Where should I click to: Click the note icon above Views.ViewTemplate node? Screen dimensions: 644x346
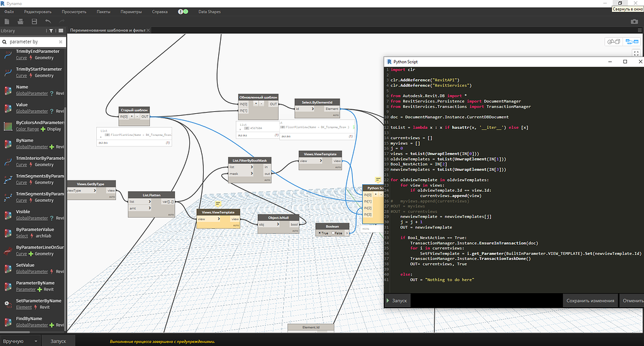[x=218, y=203]
